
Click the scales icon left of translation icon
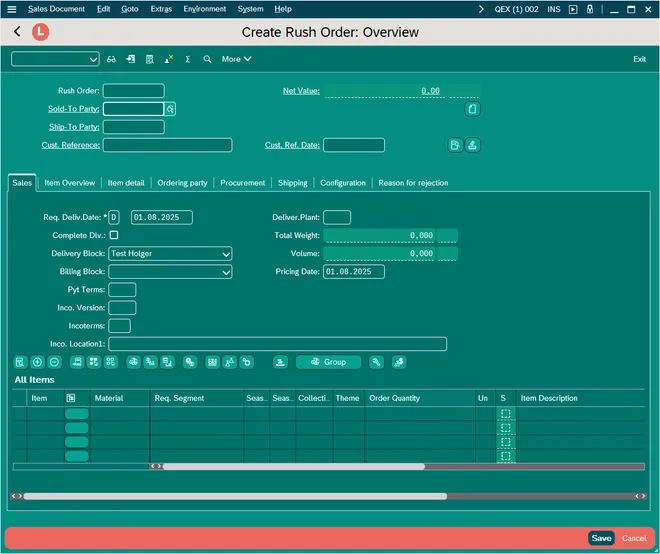coord(133,362)
